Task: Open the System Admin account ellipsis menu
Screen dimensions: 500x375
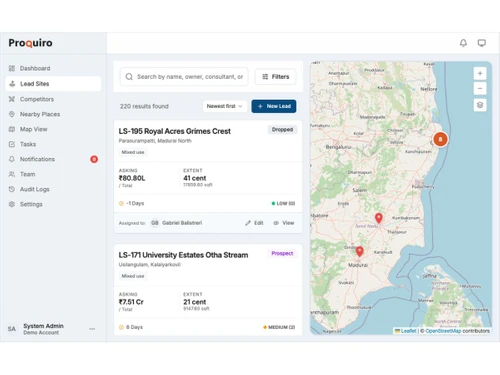Action: [x=92, y=329]
